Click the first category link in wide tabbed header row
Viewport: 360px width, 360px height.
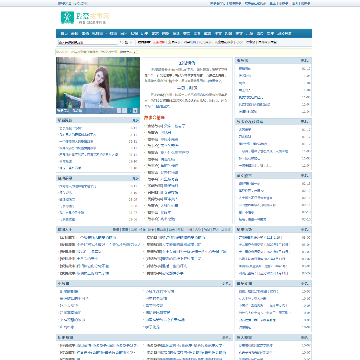(116, 229)
